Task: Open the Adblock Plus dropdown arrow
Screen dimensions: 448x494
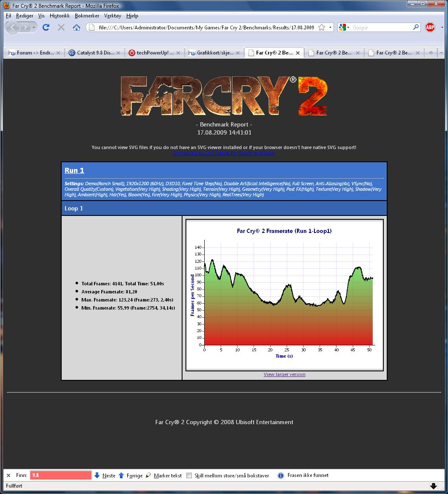Action: (442, 27)
